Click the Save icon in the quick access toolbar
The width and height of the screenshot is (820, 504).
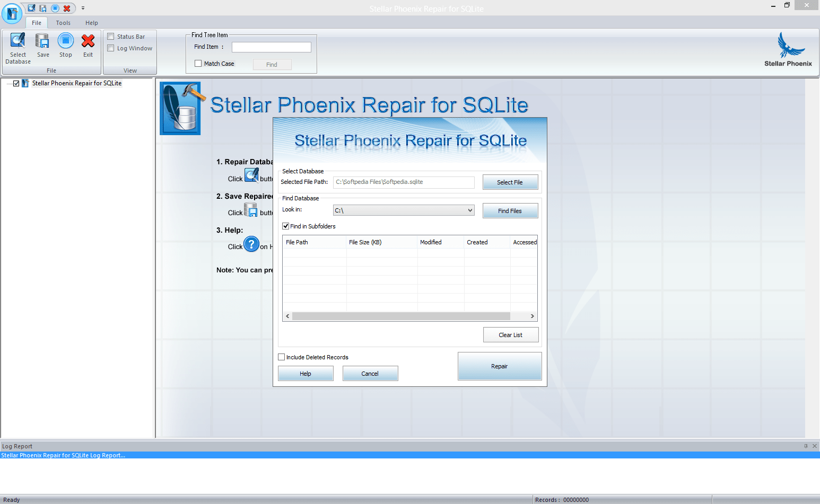pyautogui.click(x=42, y=8)
